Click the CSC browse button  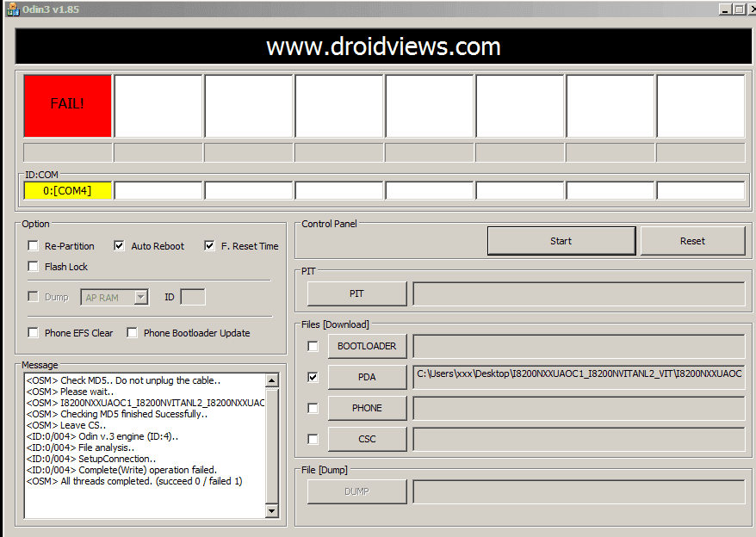[x=367, y=439]
